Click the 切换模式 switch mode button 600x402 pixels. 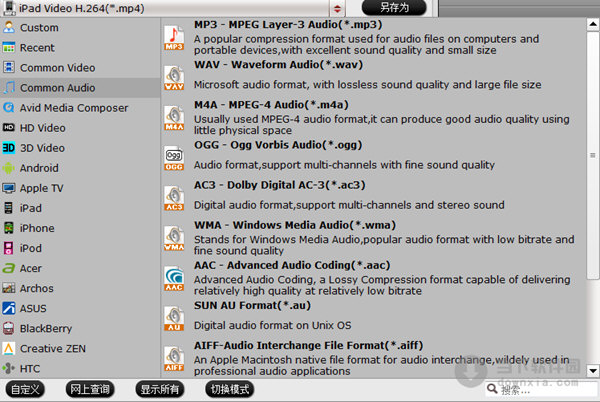click(230, 389)
